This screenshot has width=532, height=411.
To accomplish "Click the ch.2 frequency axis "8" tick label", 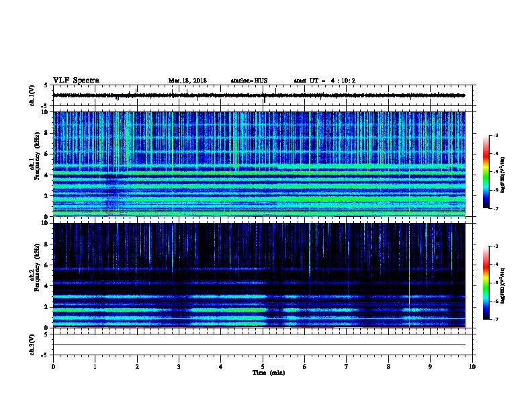I will [x=46, y=244].
